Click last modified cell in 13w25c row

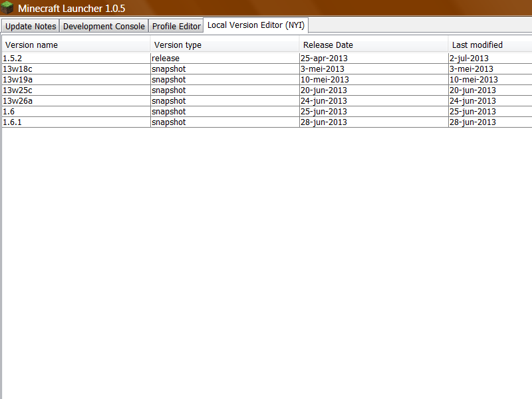[x=490, y=90]
